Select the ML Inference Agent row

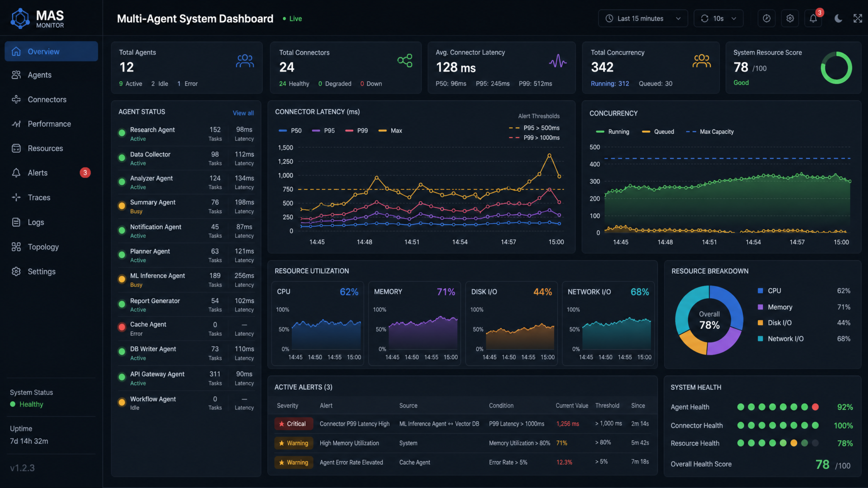tap(186, 280)
